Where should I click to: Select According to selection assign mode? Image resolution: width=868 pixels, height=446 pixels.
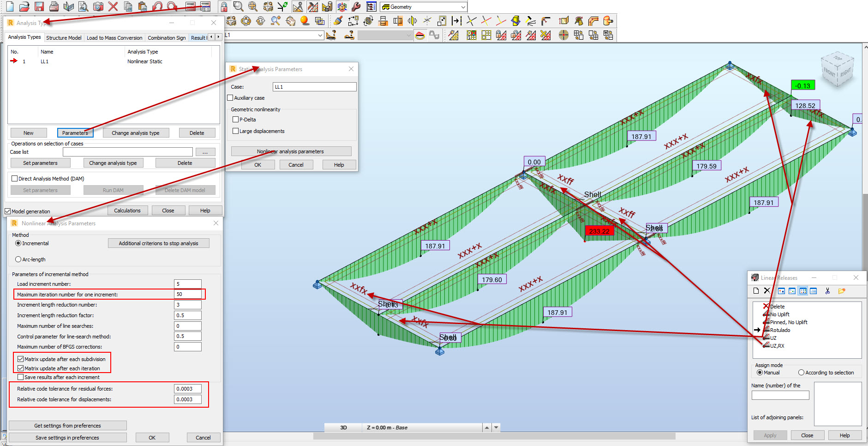[801, 373]
